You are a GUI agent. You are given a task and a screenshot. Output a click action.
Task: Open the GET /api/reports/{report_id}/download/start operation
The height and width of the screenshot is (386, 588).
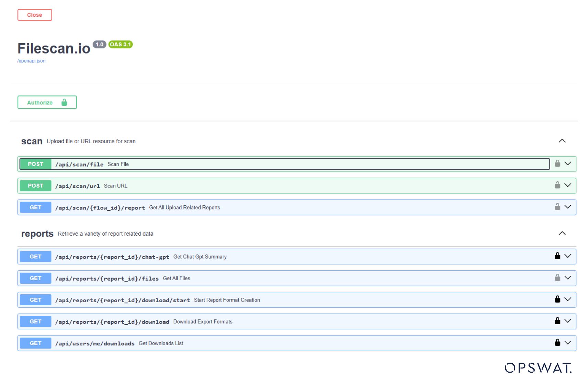[122, 300]
